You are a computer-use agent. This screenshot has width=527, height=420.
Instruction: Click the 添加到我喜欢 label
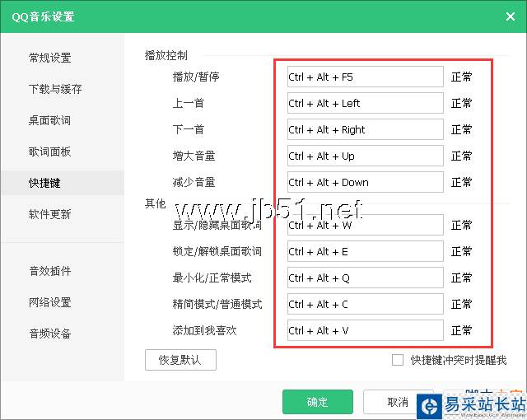pyautogui.click(x=204, y=330)
